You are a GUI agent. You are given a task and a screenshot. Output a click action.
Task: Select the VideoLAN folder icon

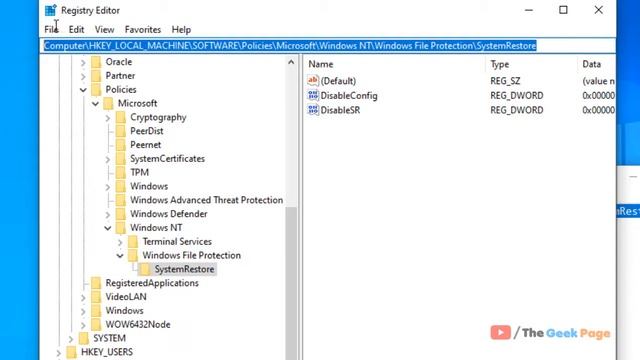[96, 297]
